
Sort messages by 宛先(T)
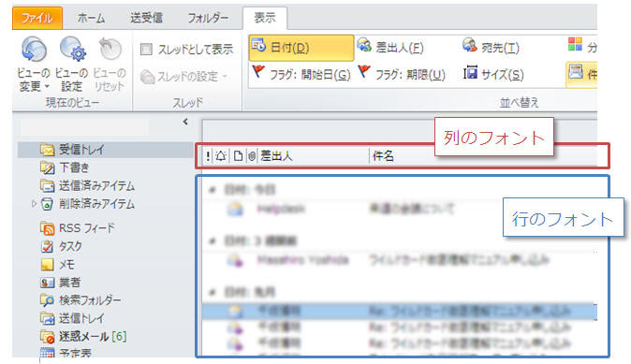tap(491, 48)
